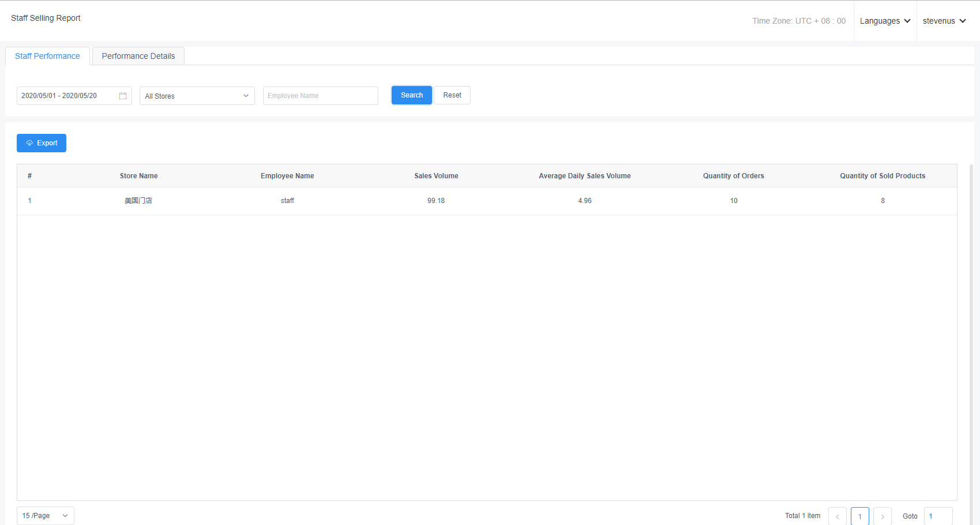Click the previous page arrow icon
The image size is (980, 525).
click(837, 516)
